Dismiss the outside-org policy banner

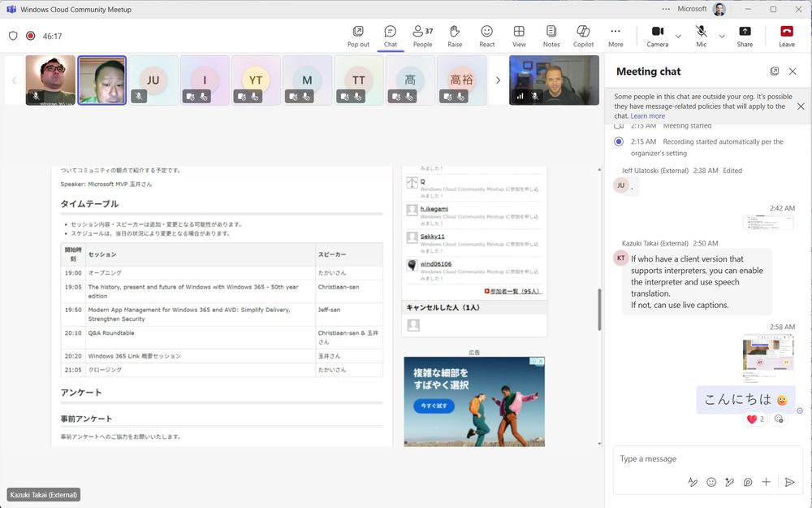(801, 106)
